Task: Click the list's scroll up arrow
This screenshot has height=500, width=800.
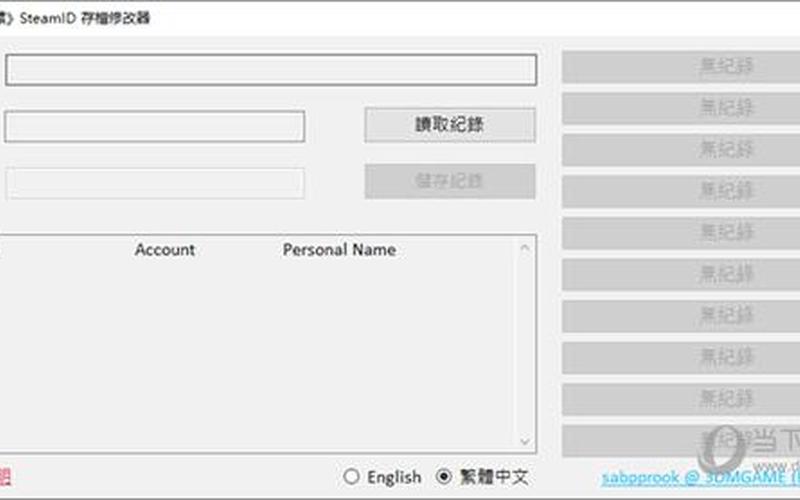Action: [x=524, y=248]
